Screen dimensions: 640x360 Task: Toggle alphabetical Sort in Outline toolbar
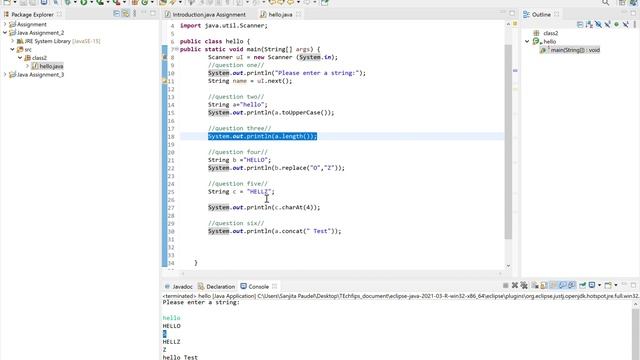589,24
